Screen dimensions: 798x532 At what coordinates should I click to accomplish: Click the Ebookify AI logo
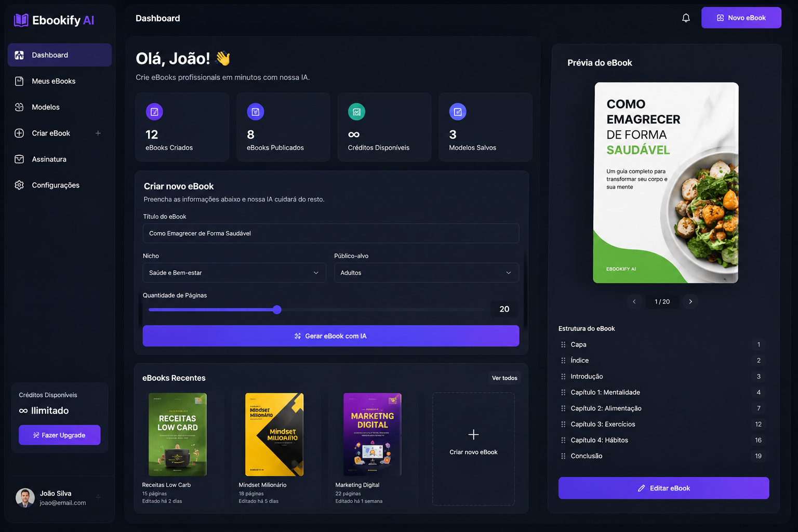[54, 20]
